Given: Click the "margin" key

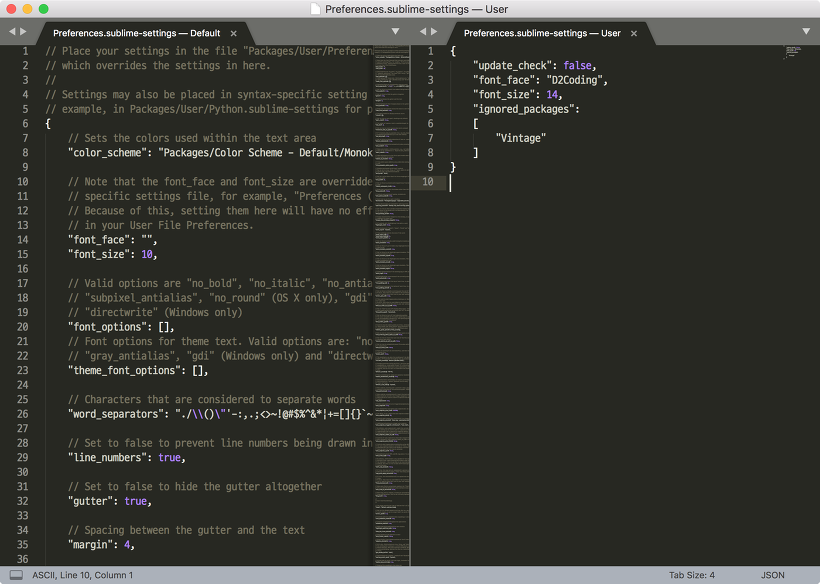Looking at the screenshot, I should (x=90, y=545).
